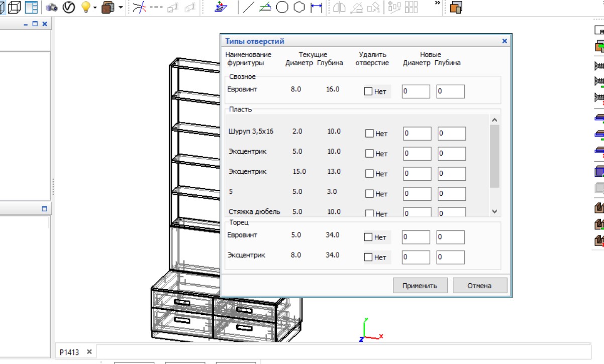Select the linear dimension tool
This screenshot has width=604, height=364.
[316, 8]
